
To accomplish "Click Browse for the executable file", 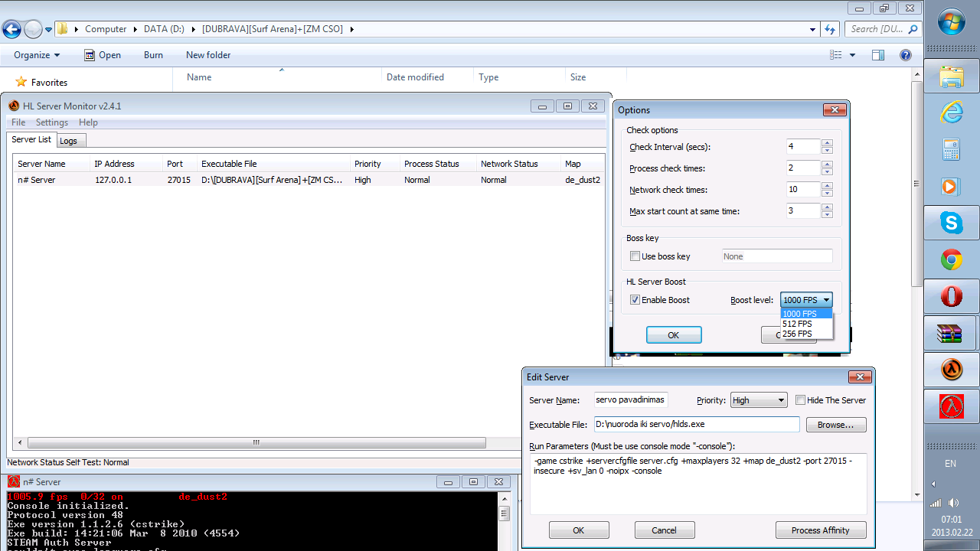I will 836,425.
